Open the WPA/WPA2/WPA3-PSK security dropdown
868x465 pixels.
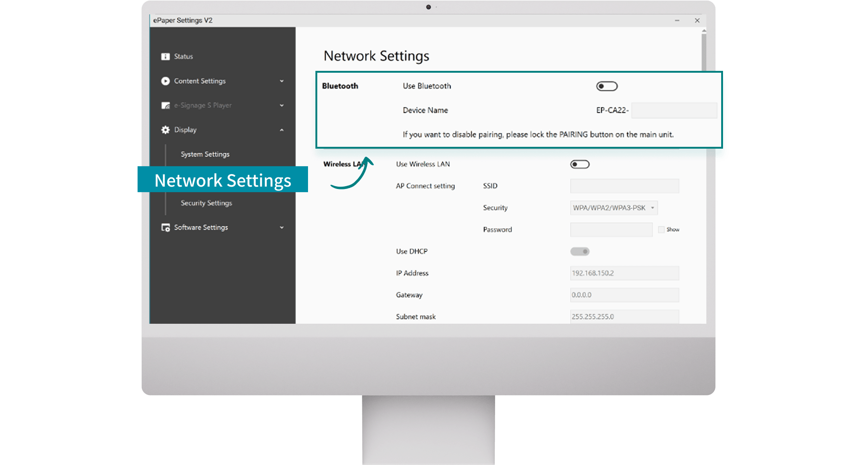[x=614, y=208]
